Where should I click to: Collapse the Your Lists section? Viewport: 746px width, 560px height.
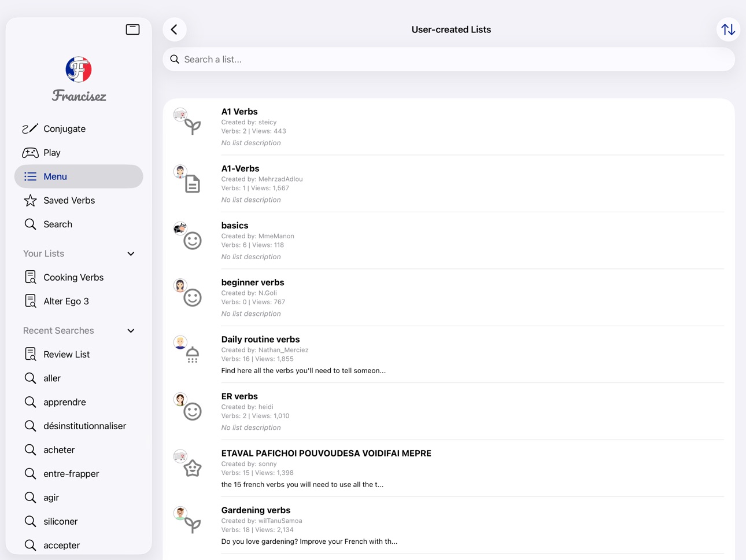pos(131,254)
